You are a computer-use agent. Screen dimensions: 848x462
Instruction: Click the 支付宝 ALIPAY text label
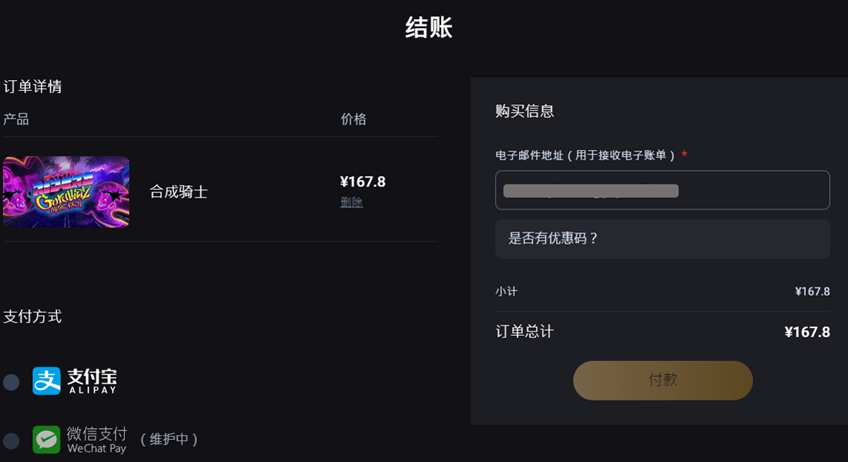tap(92, 381)
